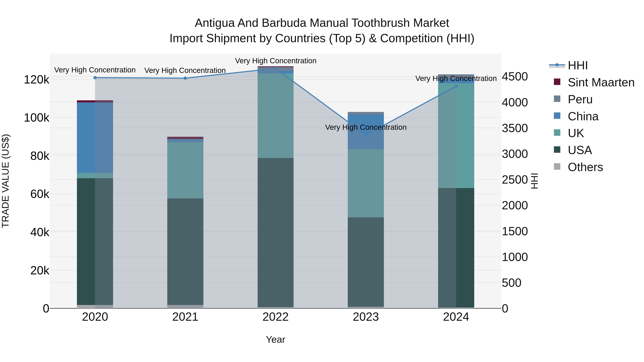The image size is (644, 362).
Task: Click the China blue color swatch
Action: [557, 116]
